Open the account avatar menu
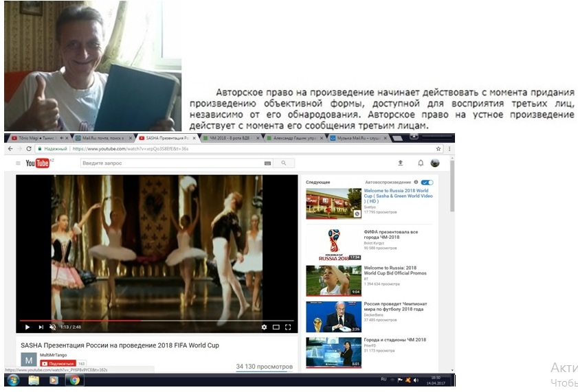 (x=435, y=163)
